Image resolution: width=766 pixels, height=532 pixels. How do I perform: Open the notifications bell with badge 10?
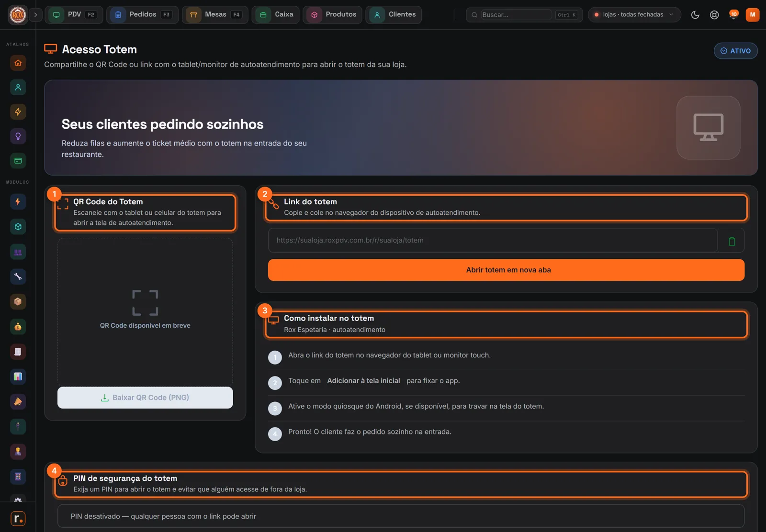733,15
